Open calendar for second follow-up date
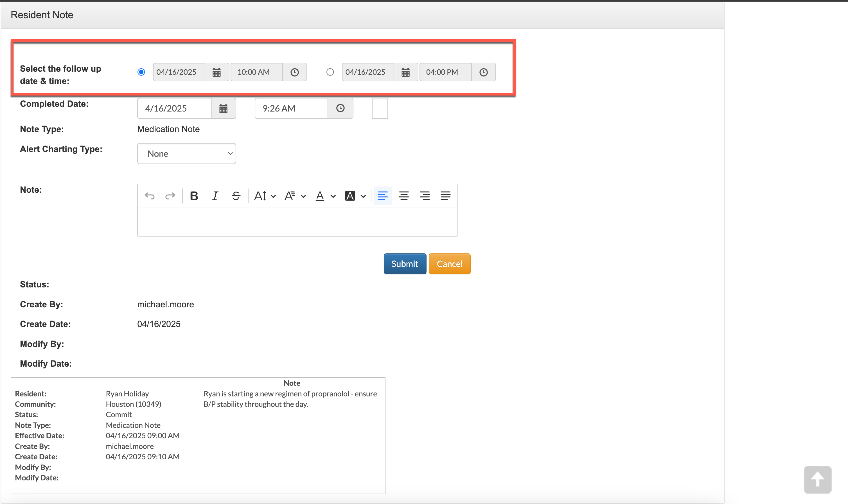The height and width of the screenshot is (504, 848). click(x=405, y=72)
